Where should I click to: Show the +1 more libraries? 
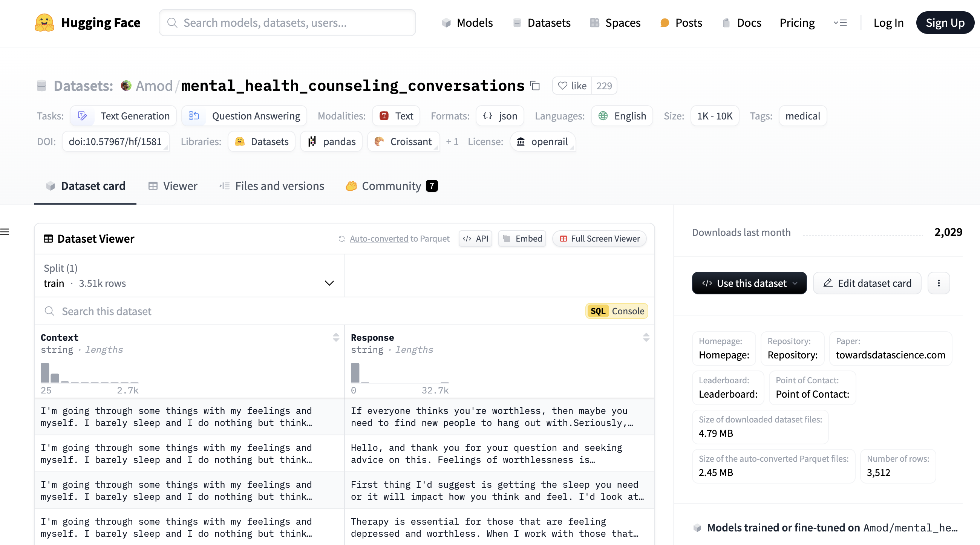click(452, 141)
